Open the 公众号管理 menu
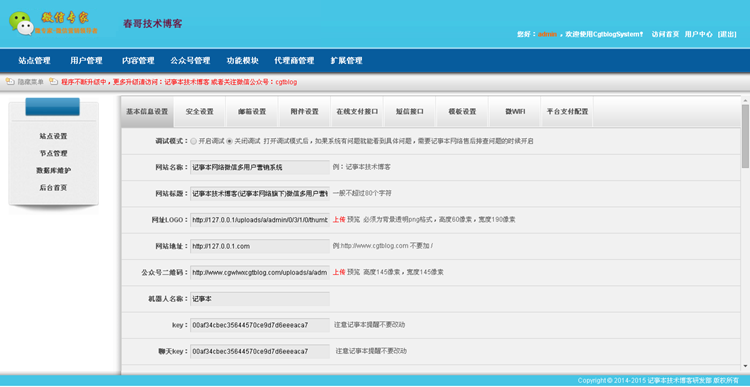The height and width of the screenshot is (387, 750). [190, 61]
